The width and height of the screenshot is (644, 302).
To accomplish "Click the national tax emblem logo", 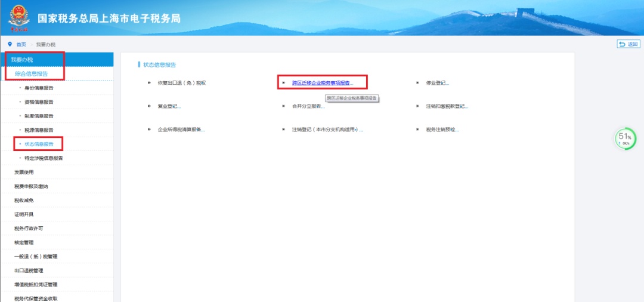I will click(x=19, y=17).
